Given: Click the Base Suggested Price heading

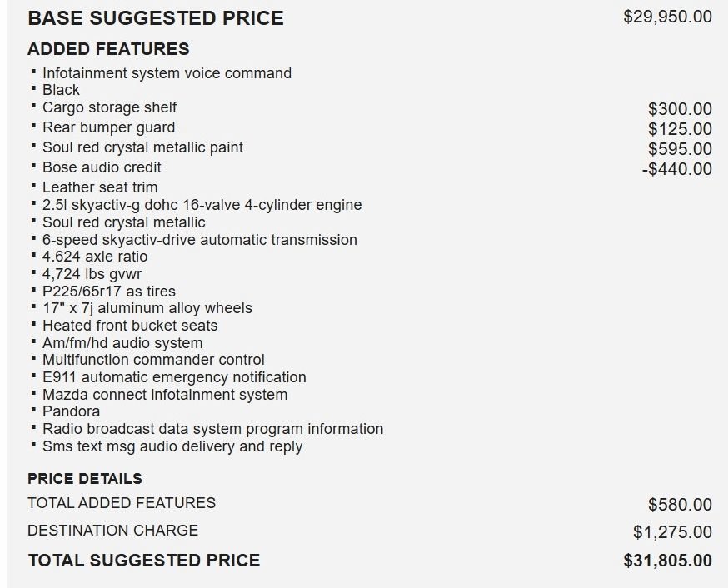Looking at the screenshot, I should pyautogui.click(x=156, y=18).
